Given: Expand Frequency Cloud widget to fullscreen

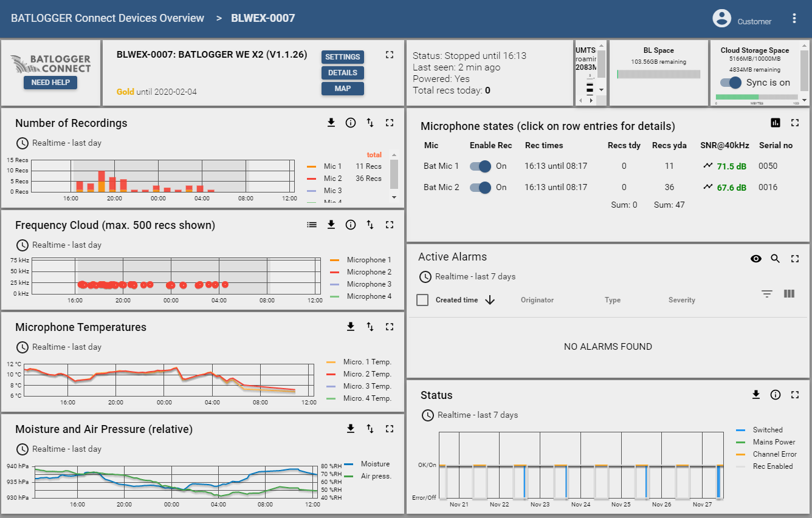Looking at the screenshot, I should [x=390, y=225].
